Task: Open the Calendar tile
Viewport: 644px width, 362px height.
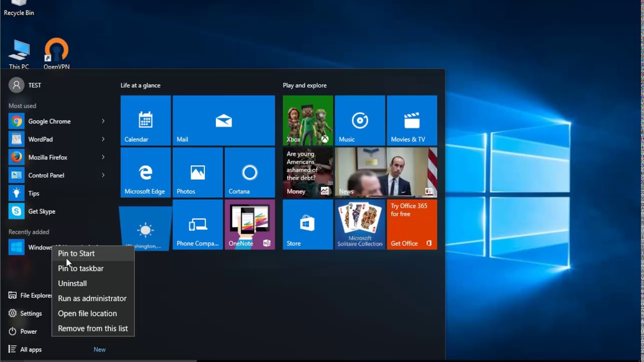Action: [x=145, y=121]
